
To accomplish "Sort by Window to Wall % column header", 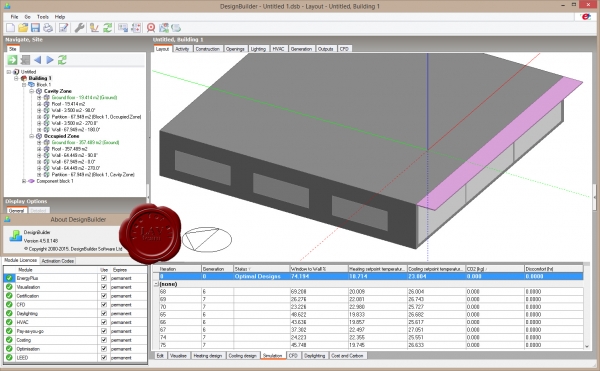I will coord(318,269).
